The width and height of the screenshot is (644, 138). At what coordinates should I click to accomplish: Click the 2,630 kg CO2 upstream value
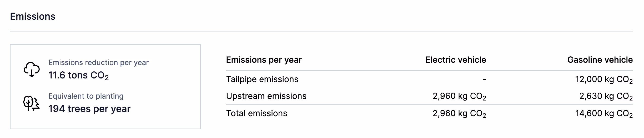coord(606,96)
